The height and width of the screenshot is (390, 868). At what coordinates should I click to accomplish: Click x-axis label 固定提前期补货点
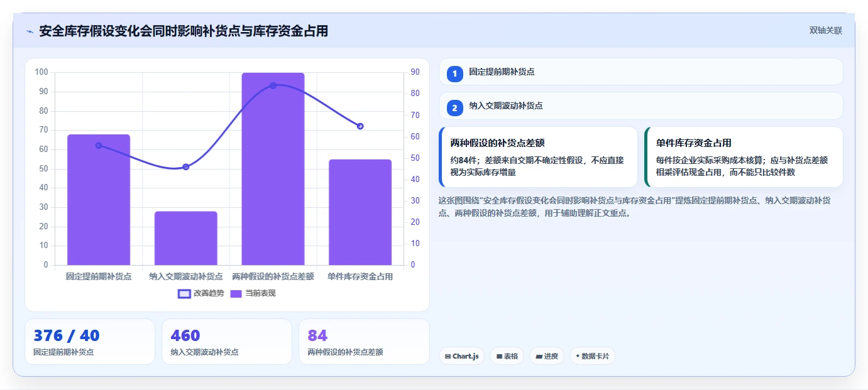(x=99, y=276)
